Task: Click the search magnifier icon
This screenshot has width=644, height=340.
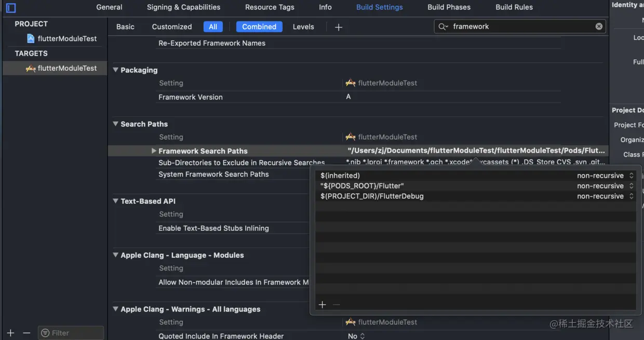Action: coord(442,27)
